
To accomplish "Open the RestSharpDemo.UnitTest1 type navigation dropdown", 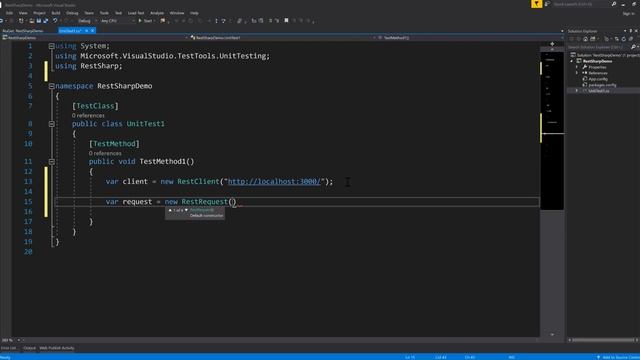I will click(283, 38).
